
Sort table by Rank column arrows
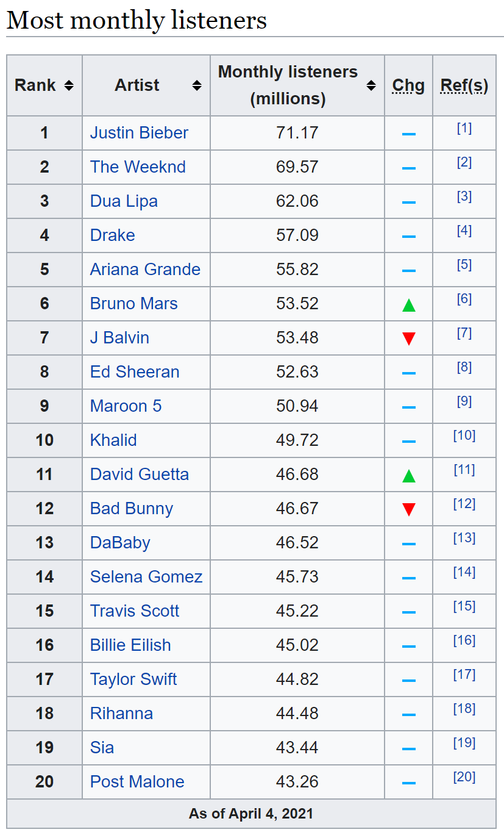pyautogui.click(x=69, y=85)
